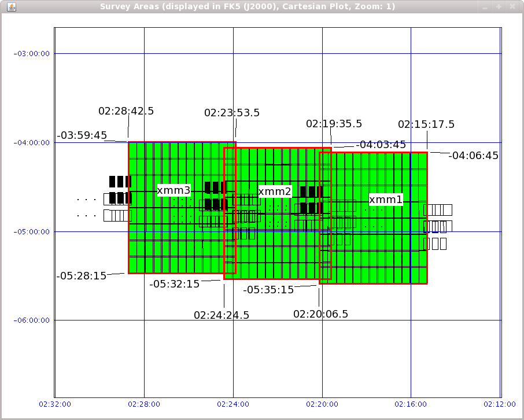This screenshot has height=420, width=524.
Task: Click the 02:15:17.5 coordinate annotation
Action: tap(426, 124)
